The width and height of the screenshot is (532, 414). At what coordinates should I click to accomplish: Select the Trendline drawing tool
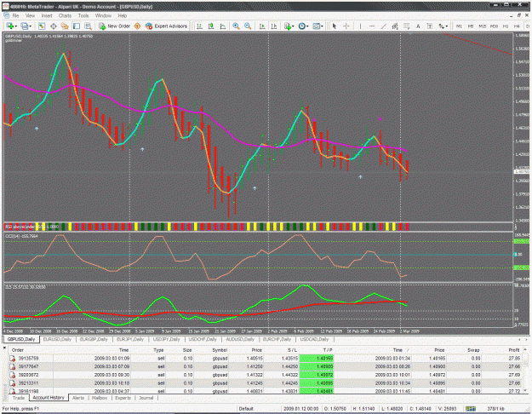click(x=383, y=26)
